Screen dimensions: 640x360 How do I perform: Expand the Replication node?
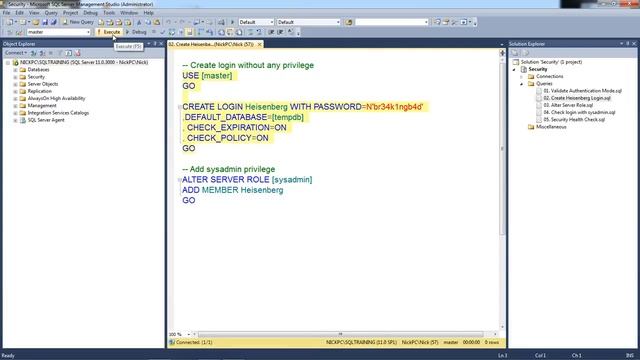15,91
